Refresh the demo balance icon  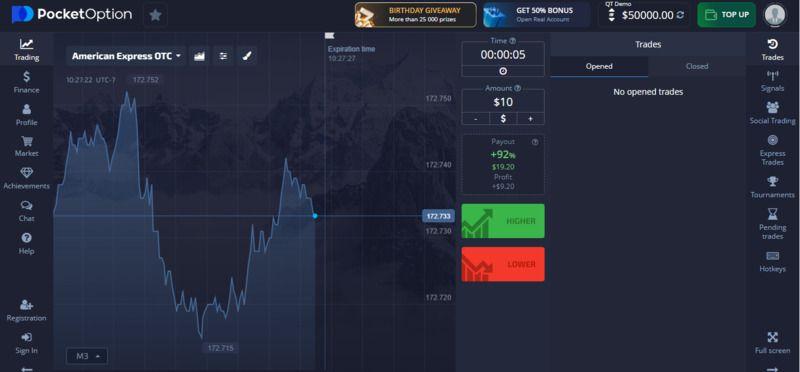coord(680,15)
